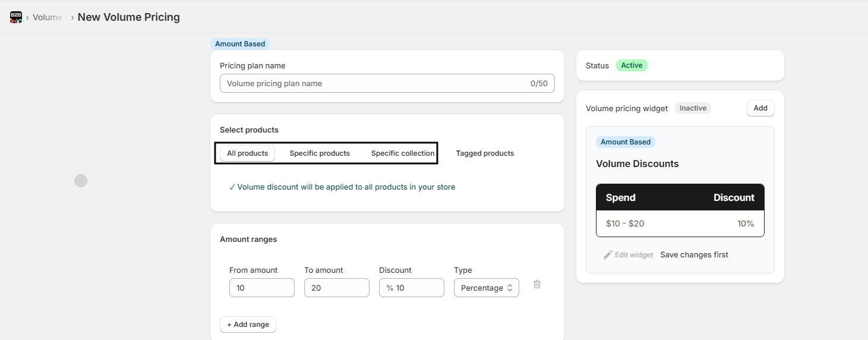
Task: Click the From amount input
Action: [x=261, y=288]
